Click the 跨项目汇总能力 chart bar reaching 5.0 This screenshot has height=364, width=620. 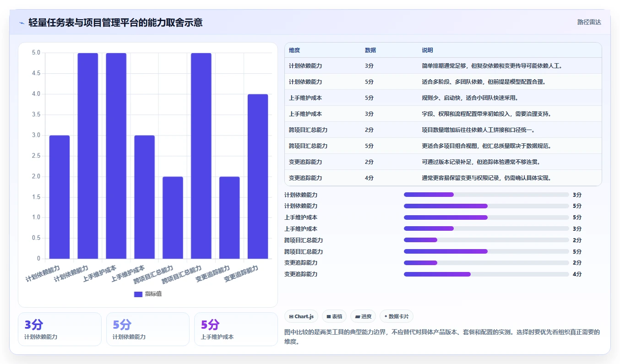point(201,156)
